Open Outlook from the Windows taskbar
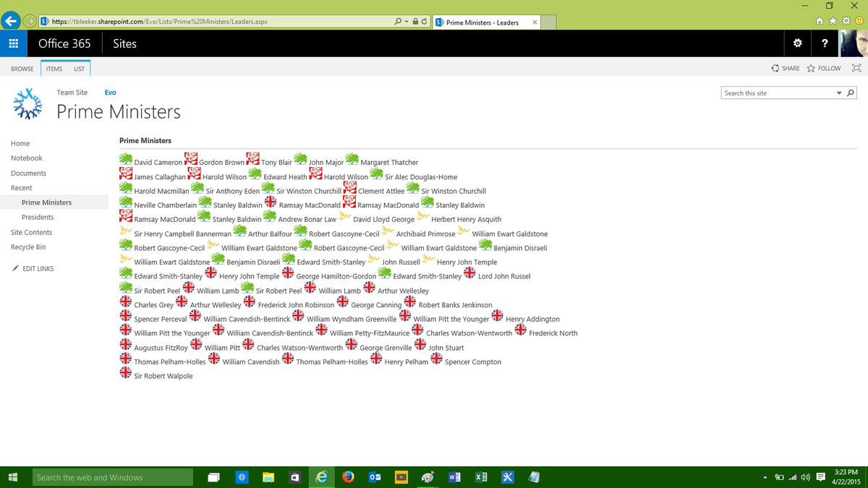 click(x=374, y=477)
